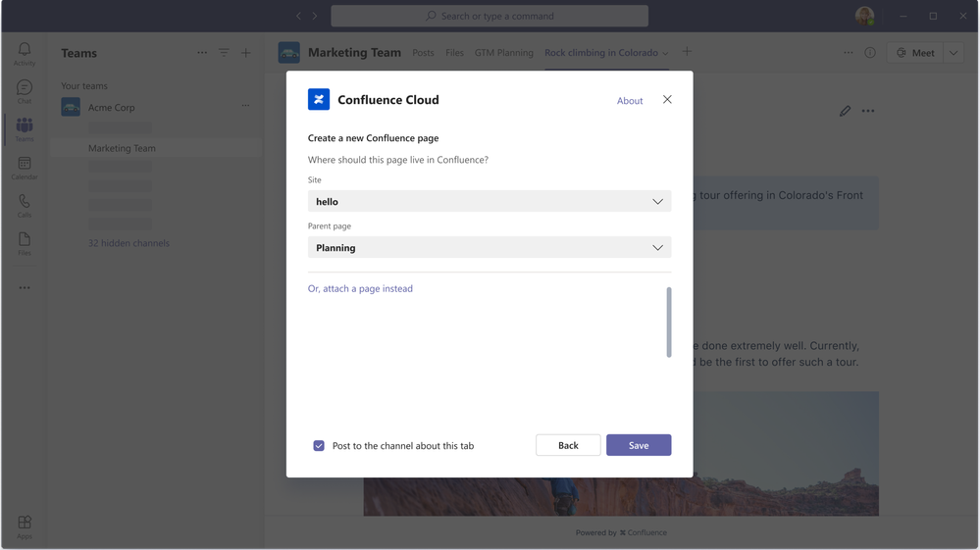Select the Marketing Team channel
Viewport: 980px width, 550px height.
click(x=156, y=148)
